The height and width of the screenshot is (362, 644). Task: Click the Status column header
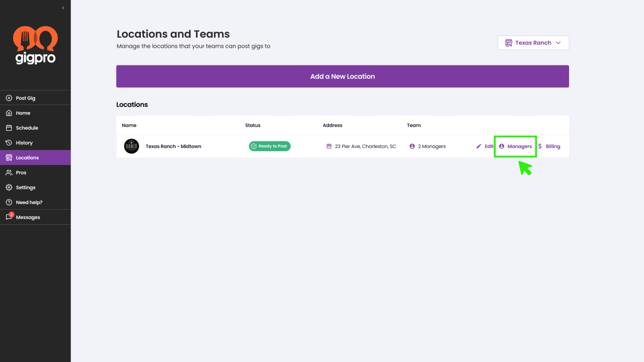click(253, 125)
